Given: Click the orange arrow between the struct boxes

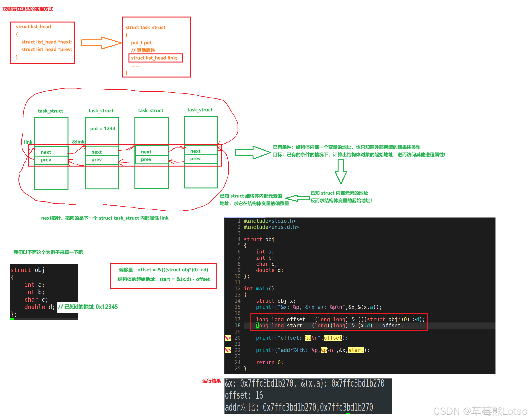Looking at the screenshot, I should (x=101, y=43).
